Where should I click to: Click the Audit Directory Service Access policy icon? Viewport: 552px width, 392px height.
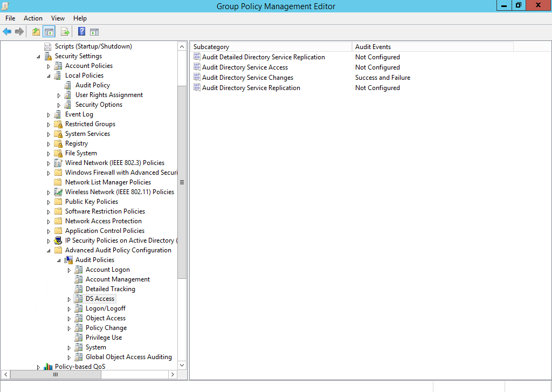pos(197,67)
